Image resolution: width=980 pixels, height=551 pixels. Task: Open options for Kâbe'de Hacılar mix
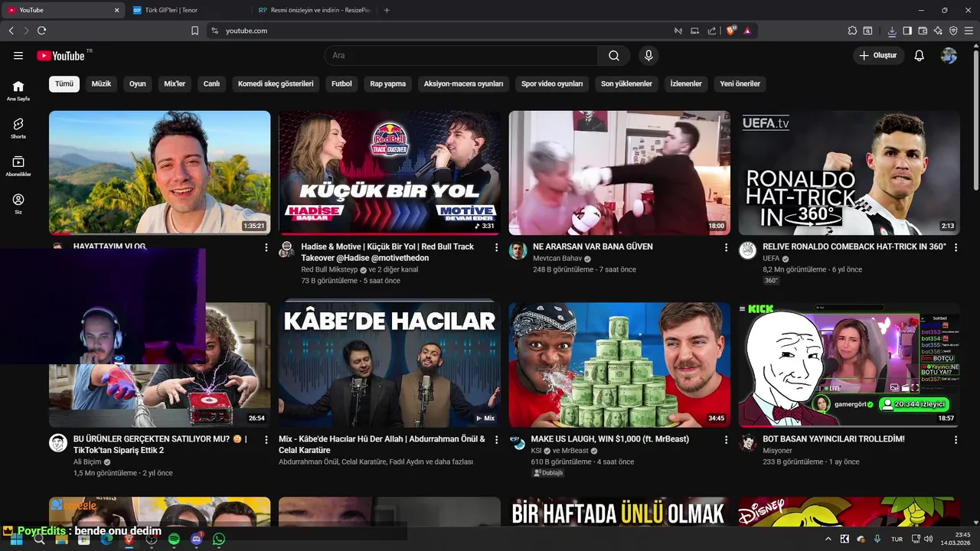tap(496, 440)
